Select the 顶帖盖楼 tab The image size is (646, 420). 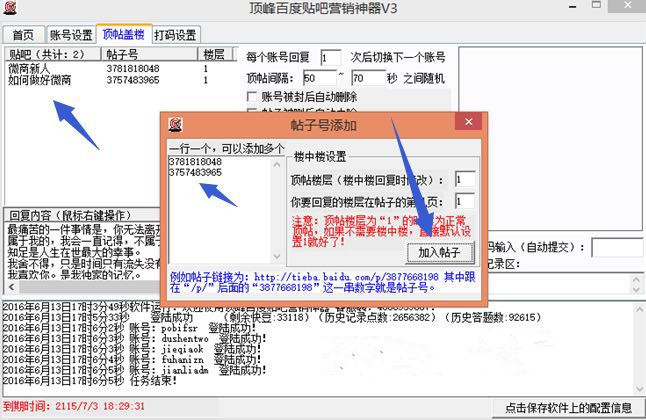[x=124, y=34]
